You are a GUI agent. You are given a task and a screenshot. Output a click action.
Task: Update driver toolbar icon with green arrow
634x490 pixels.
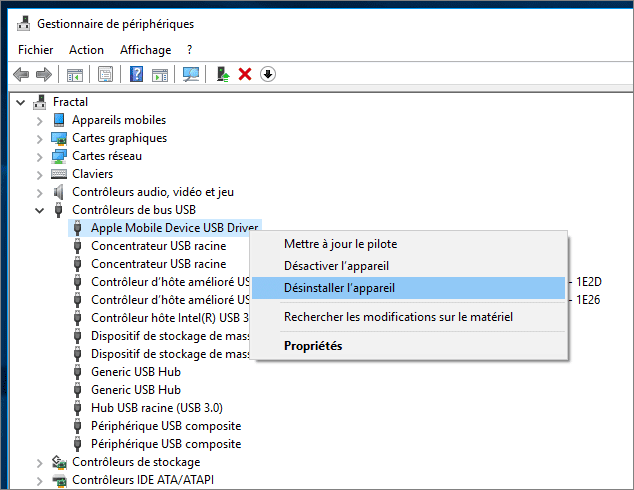coord(223,74)
